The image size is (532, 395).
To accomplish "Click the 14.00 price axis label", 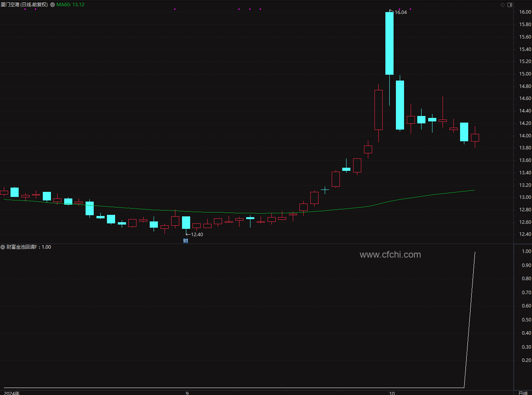I will [x=525, y=136].
